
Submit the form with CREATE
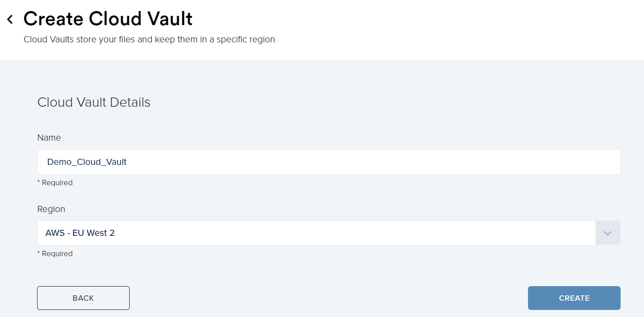574,298
